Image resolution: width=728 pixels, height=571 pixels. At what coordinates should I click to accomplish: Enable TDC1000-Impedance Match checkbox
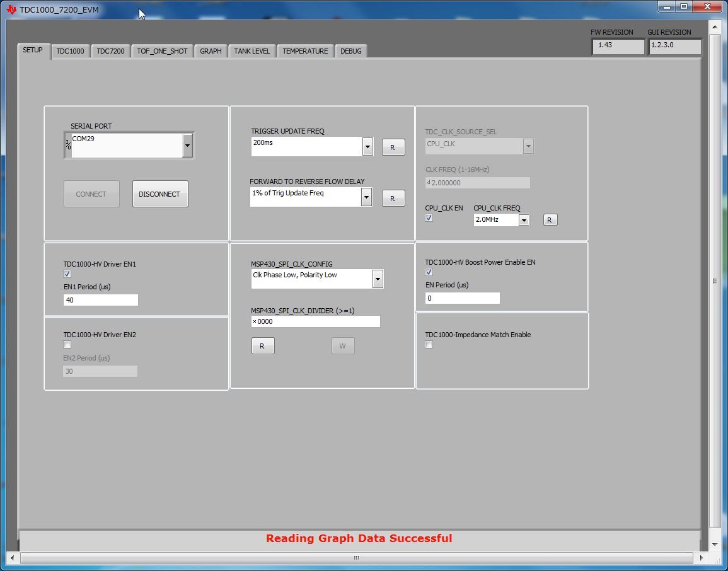tap(429, 345)
